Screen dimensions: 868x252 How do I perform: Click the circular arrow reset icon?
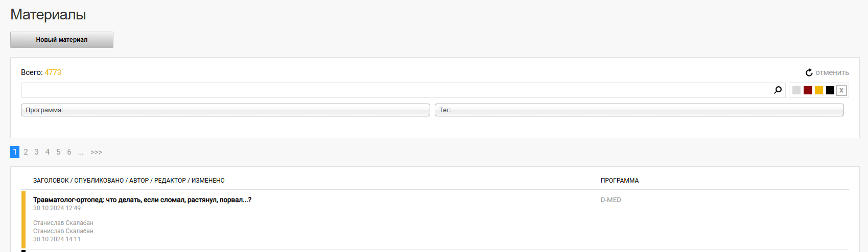pos(809,73)
